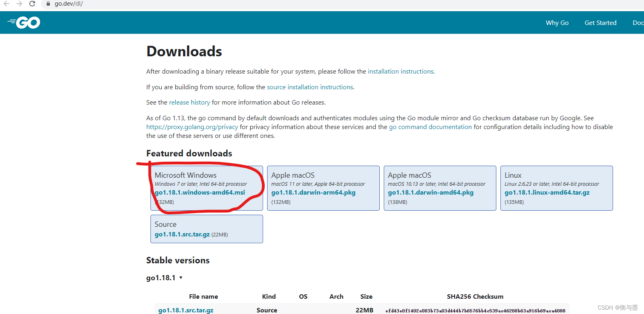Viewport: 644px width, 314px height.
Task: Click the Go logo in header
Action: point(24,23)
